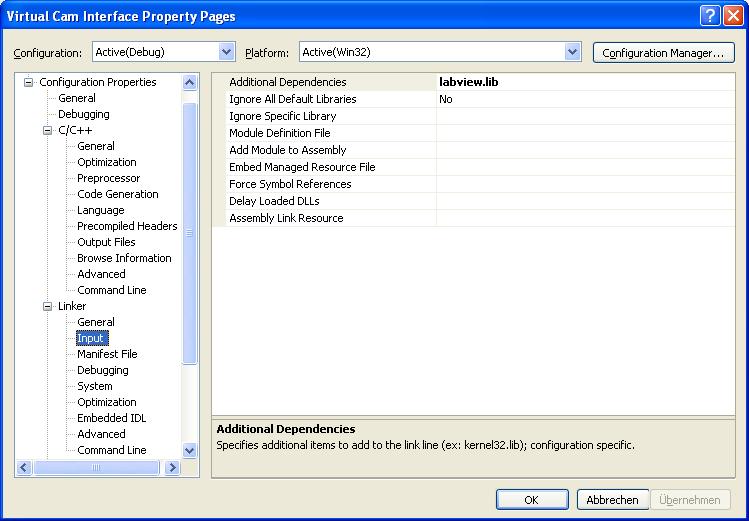The image size is (749, 521).
Task: Open C/C++ Command Line page
Action: pos(112,290)
